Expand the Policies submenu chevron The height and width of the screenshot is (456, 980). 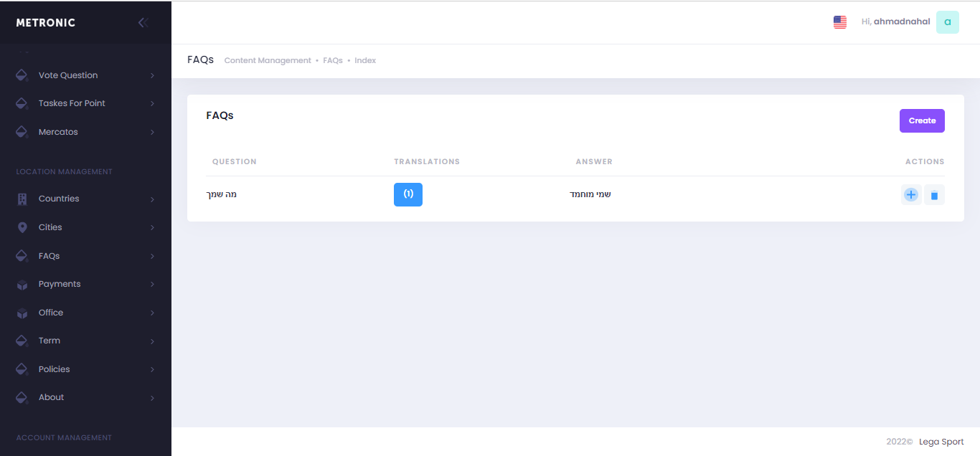pyautogui.click(x=152, y=370)
